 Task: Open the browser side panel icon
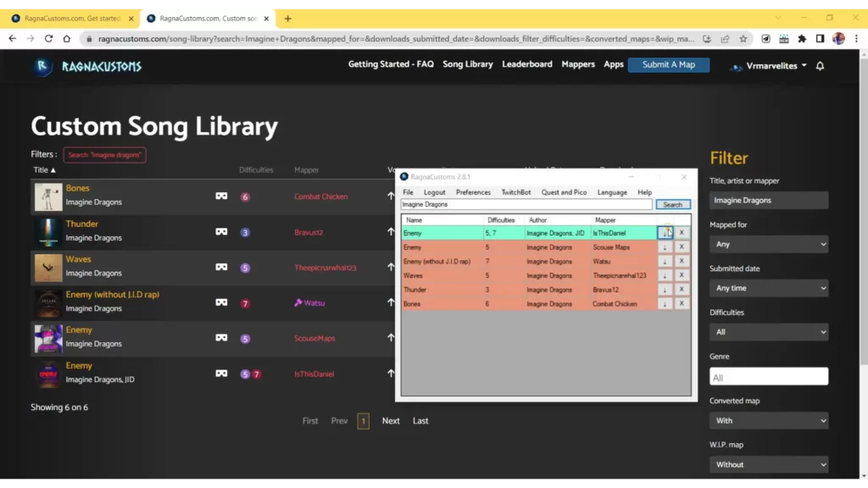point(820,39)
